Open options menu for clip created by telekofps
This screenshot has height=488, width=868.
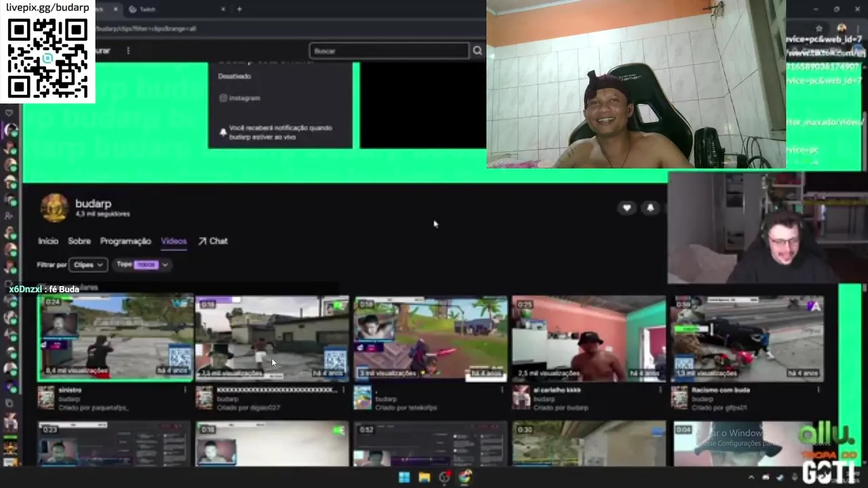[x=502, y=390]
